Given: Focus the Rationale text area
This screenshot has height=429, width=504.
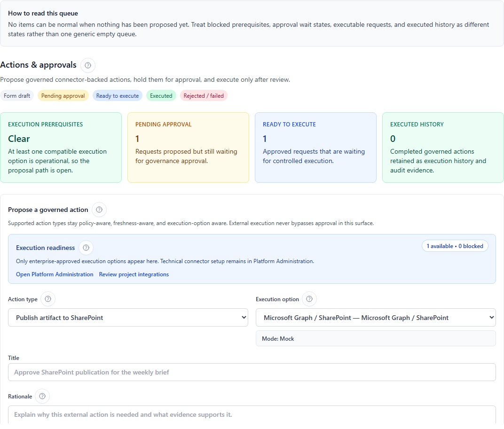Looking at the screenshot, I should pyautogui.click(x=252, y=415).
